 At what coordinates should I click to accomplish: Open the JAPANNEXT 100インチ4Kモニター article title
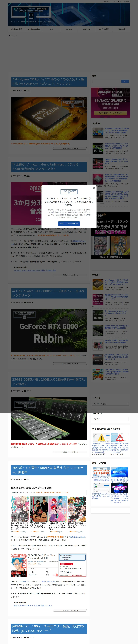(x=49, y=629)
